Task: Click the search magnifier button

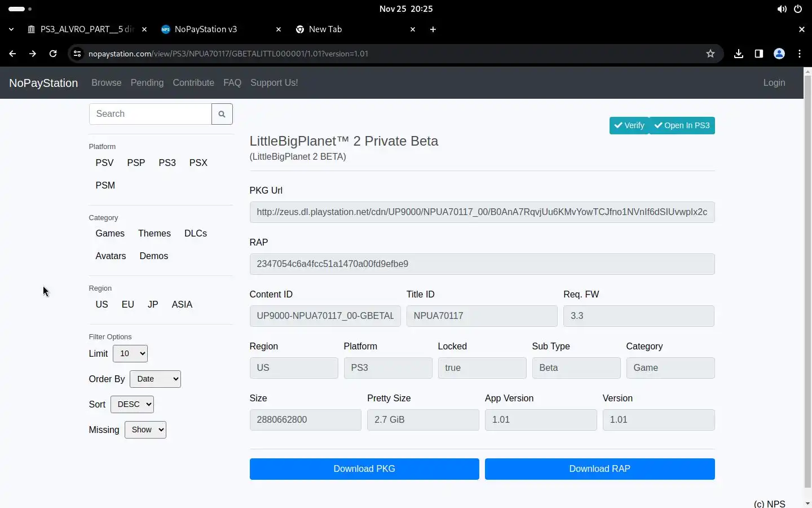Action: point(222,114)
